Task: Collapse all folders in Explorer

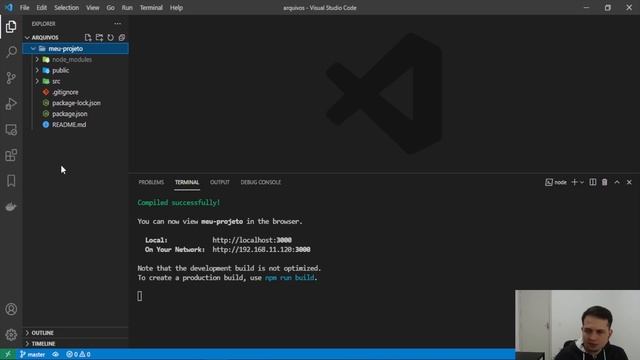Action: pos(122,38)
